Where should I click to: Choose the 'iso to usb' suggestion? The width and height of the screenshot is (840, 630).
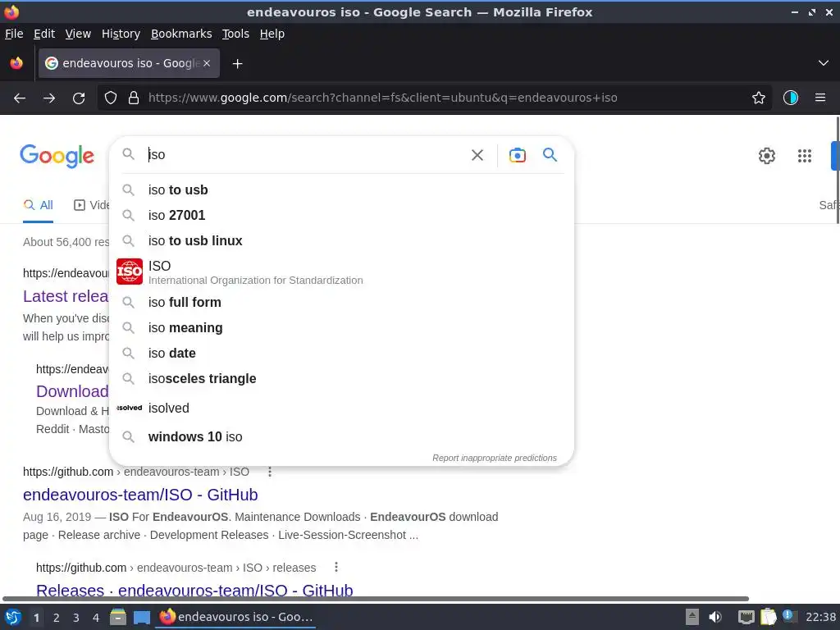pyautogui.click(x=342, y=190)
